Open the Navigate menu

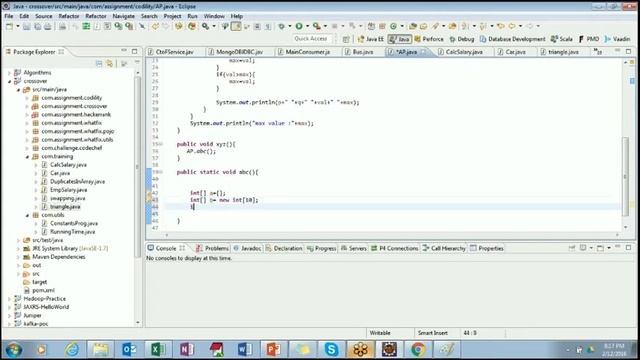click(x=123, y=16)
